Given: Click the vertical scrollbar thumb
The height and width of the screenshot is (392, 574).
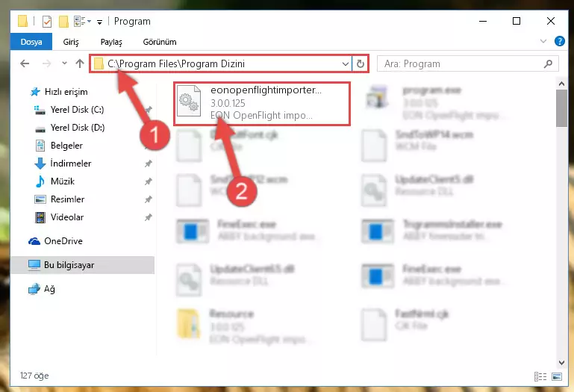Looking at the screenshot, I should coord(561,108).
